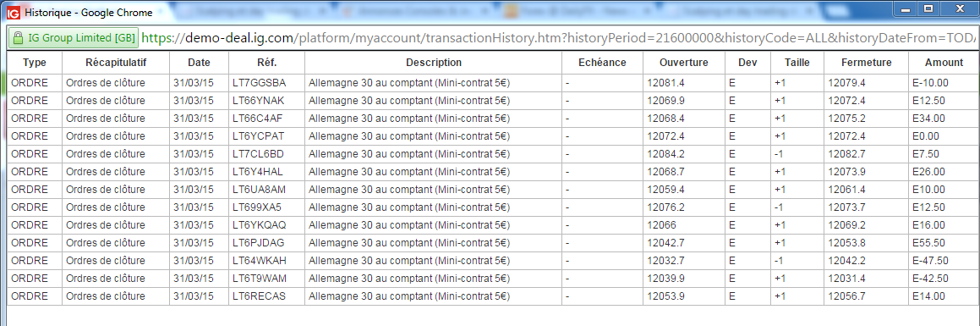Click the Taille column header
Screen dimensions: 980x326
click(x=797, y=63)
